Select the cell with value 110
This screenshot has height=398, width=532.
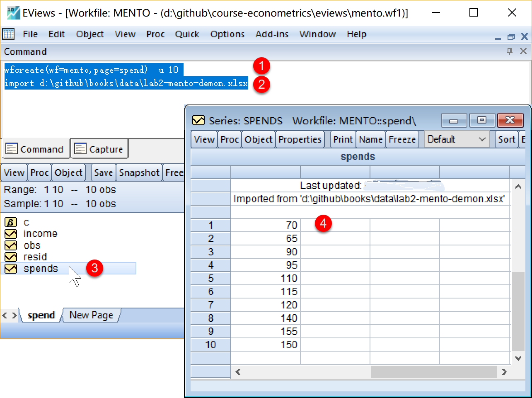[x=266, y=278]
